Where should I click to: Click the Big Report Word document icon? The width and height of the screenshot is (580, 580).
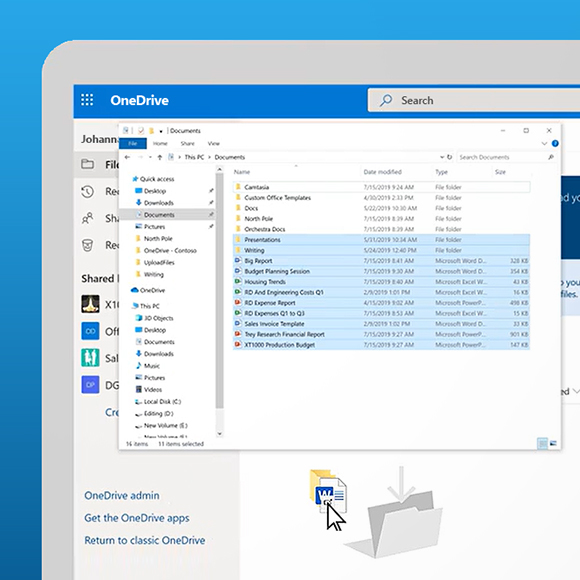238,260
